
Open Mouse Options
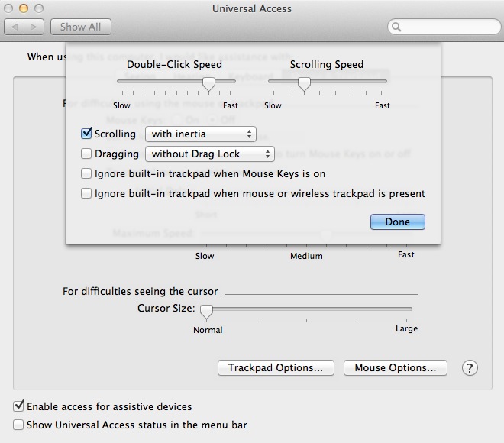(396, 368)
